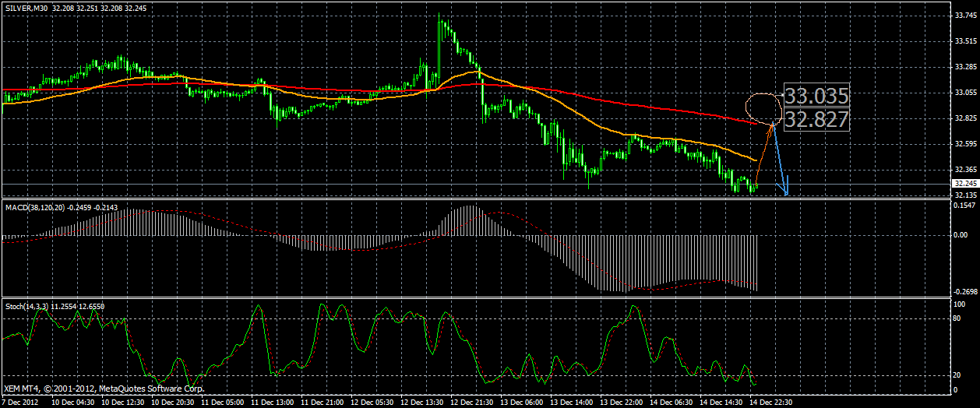
Task: Click the 33.745 price axis value
Action: click(964, 15)
